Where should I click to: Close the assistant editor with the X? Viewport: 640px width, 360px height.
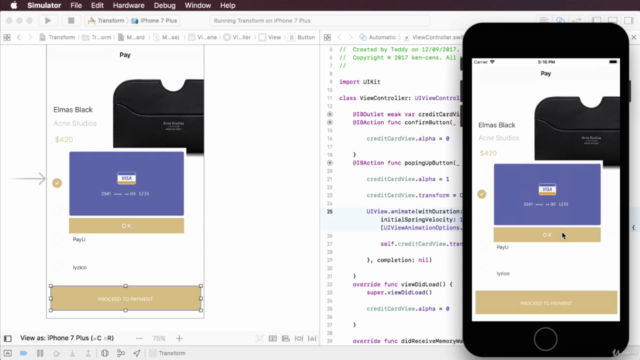634,37
